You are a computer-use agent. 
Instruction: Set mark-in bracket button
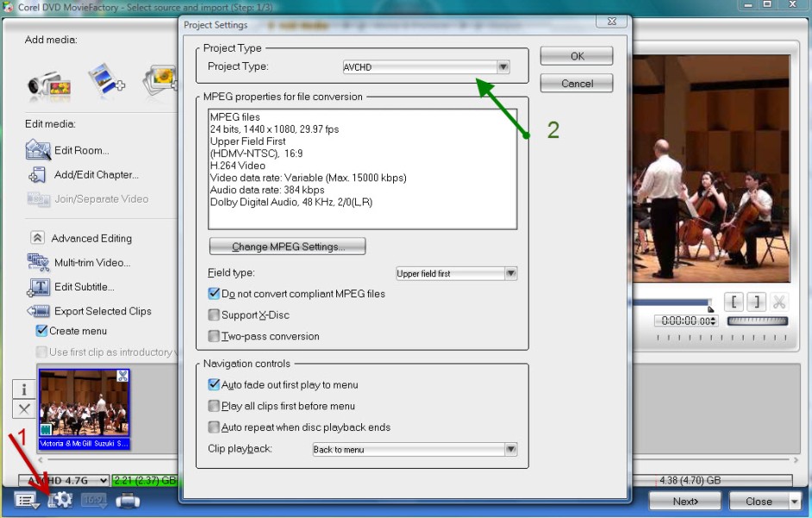(734, 302)
